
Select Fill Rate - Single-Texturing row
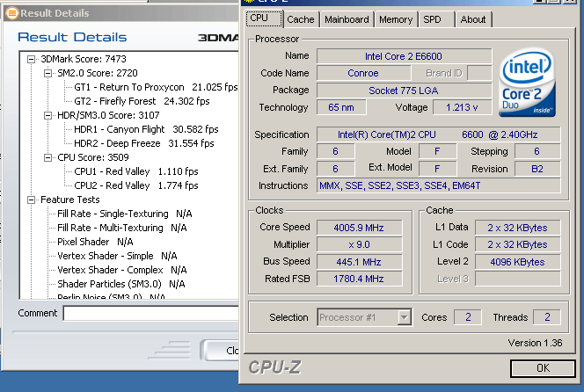(x=124, y=214)
